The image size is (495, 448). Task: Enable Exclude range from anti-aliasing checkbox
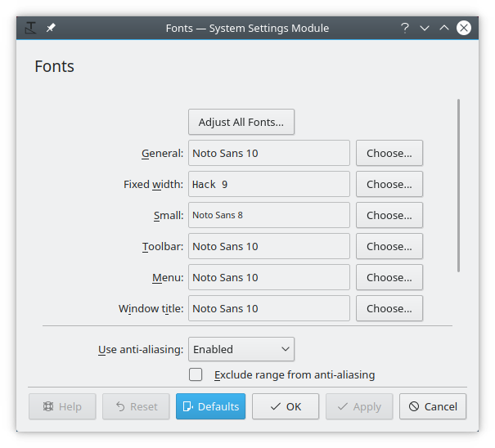pyautogui.click(x=196, y=374)
